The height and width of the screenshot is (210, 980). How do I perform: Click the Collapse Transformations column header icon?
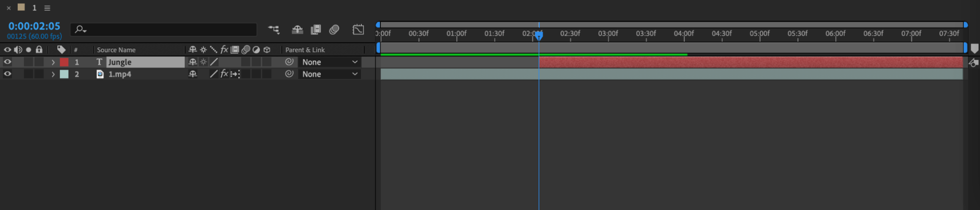(203, 50)
